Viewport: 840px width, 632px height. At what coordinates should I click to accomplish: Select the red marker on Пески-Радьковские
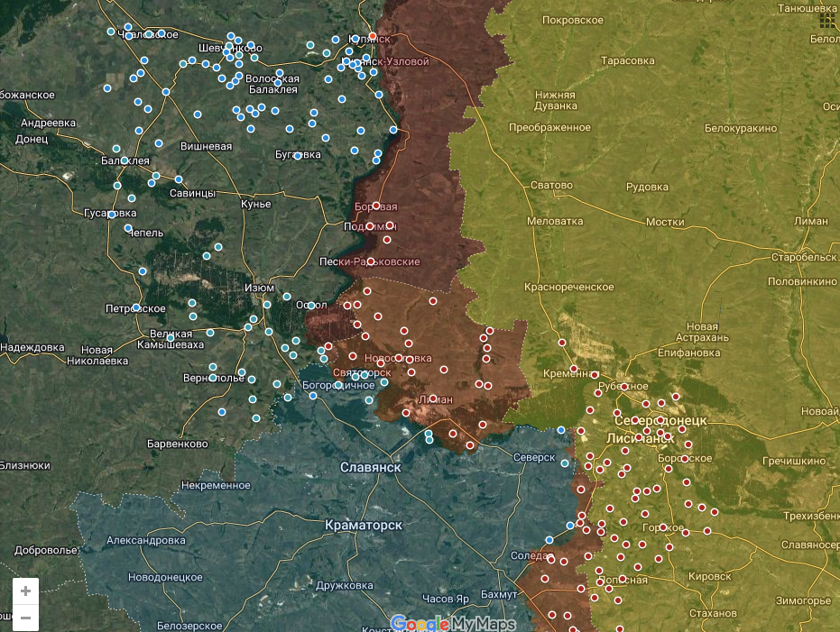[x=371, y=261]
